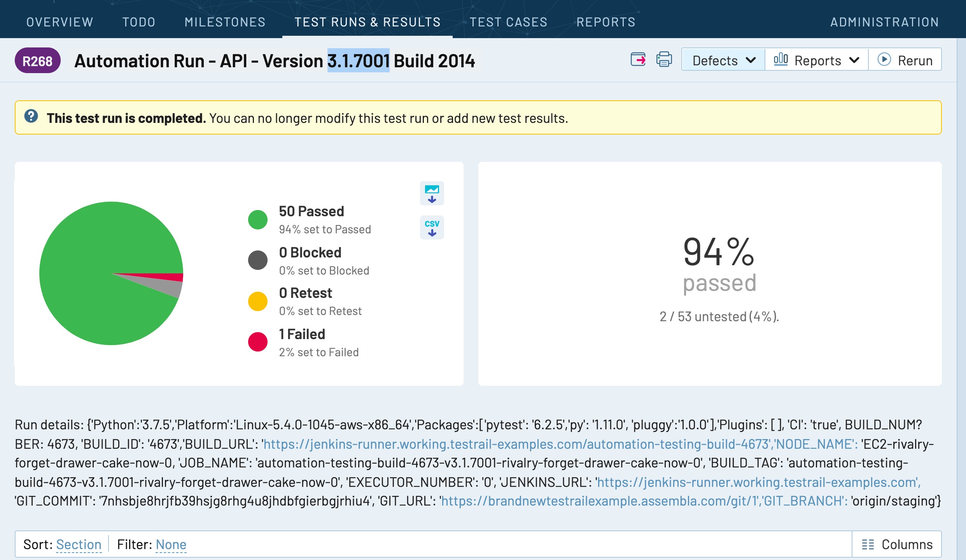Open the Test Cases tab
The width and height of the screenshot is (966, 560).
[x=509, y=22]
